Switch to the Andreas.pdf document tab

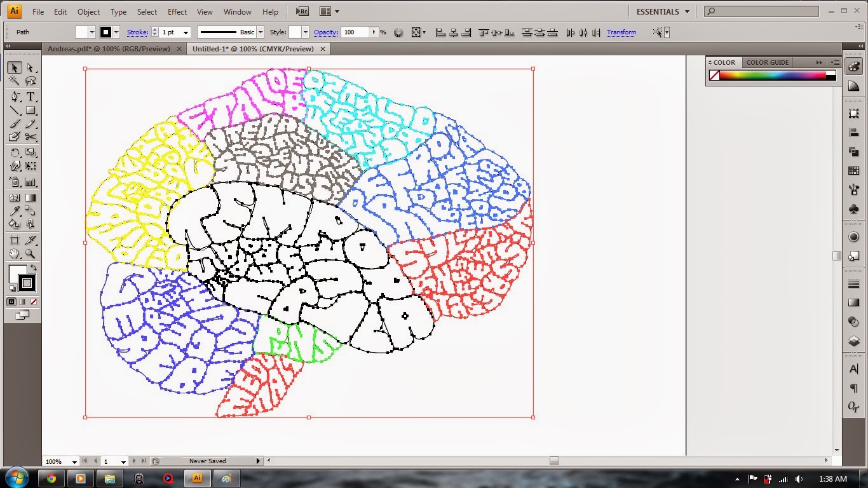point(109,49)
